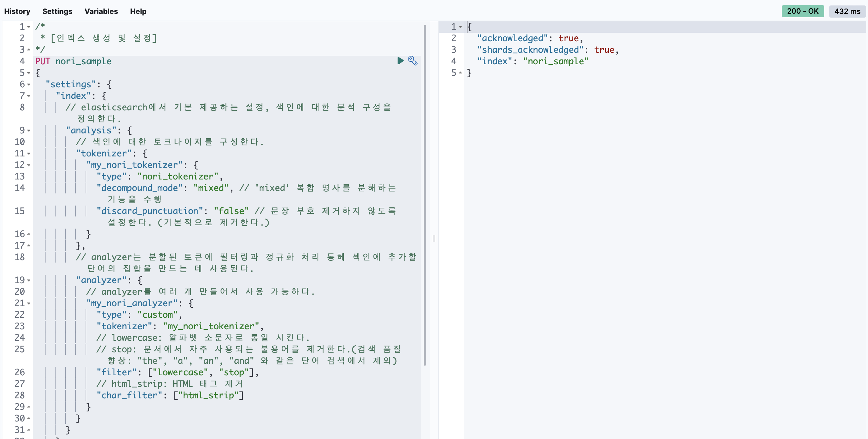Click the editor vertical scrollbar

tap(425, 195)
